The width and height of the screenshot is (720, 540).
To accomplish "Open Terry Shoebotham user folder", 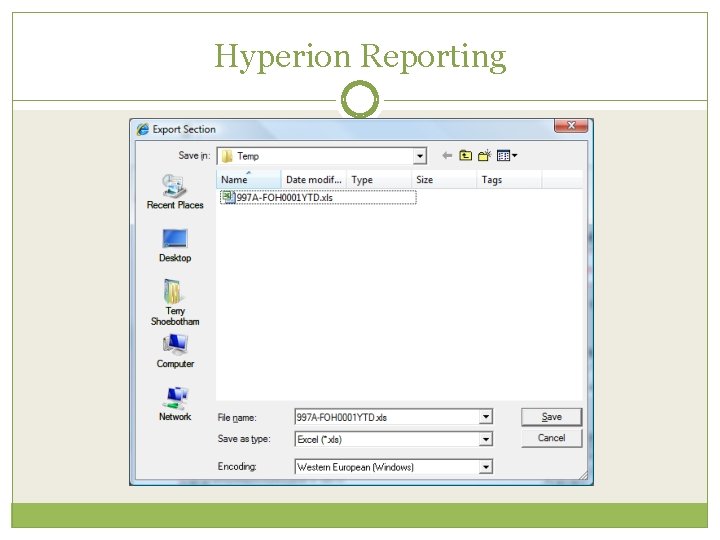I will (x=175, y=302).
